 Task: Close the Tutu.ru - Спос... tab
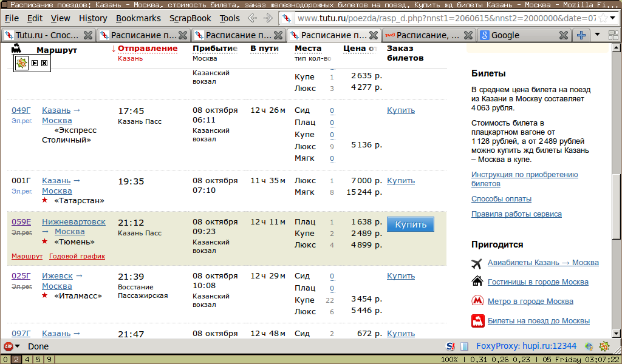coord(88,35)
